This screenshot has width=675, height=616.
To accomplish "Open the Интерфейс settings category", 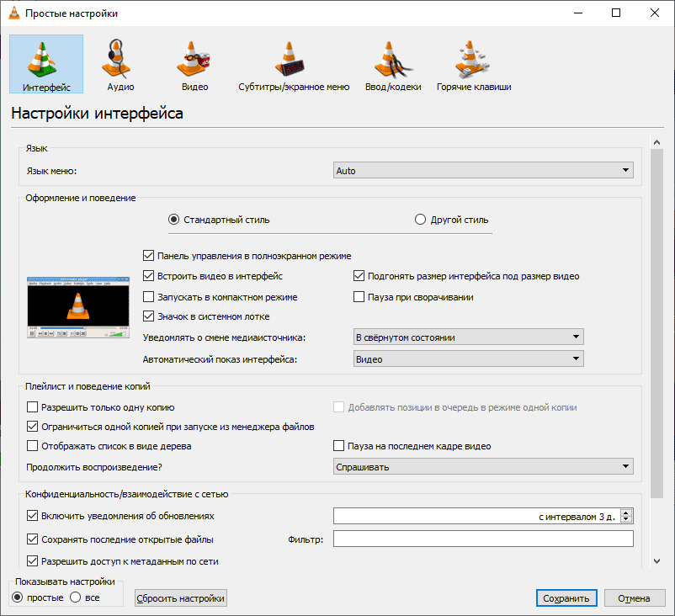I will coord(46,64).
